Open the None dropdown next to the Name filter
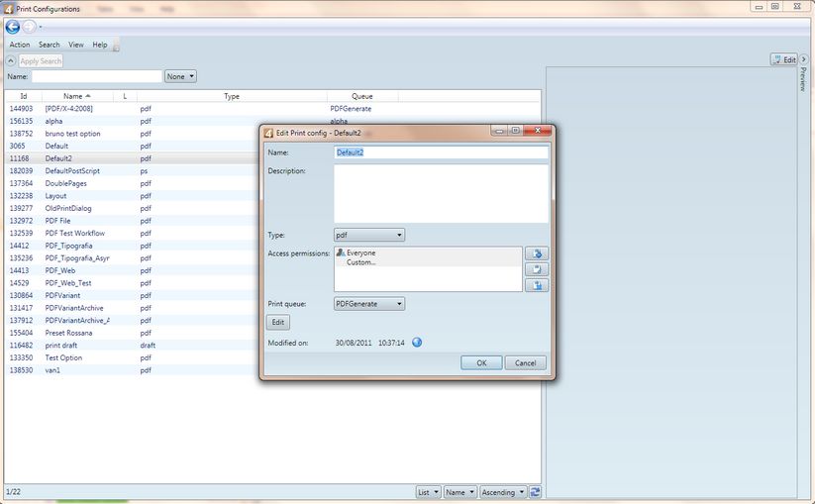Image resolution: width=815 pixels, height=504 pixels. point(180,76)
